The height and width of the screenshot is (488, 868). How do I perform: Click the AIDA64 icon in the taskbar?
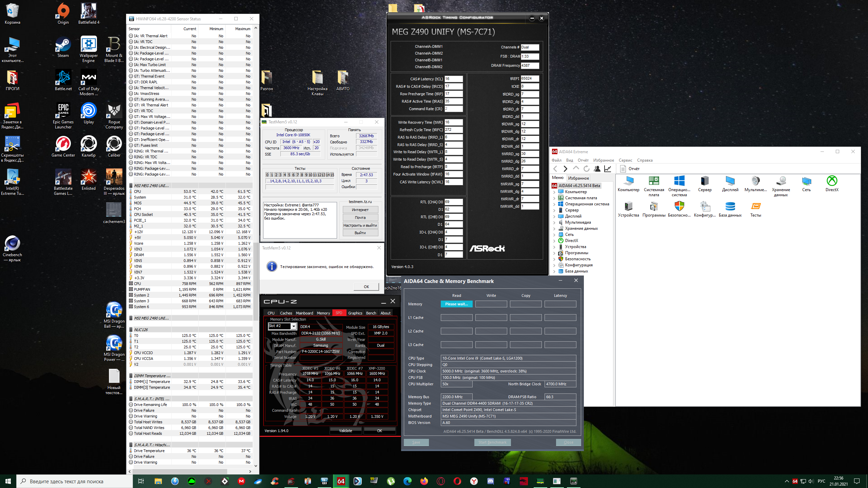click(x=341, y=481)
